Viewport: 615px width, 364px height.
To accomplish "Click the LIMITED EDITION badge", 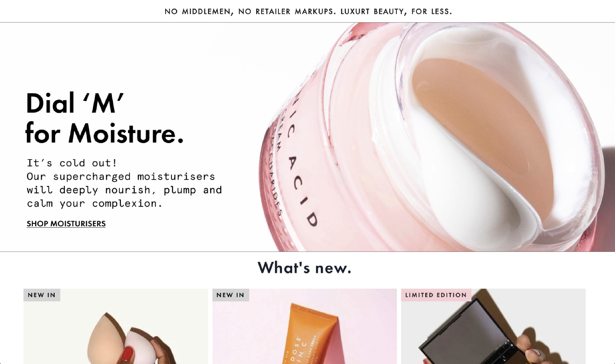I will click(436, 295).
